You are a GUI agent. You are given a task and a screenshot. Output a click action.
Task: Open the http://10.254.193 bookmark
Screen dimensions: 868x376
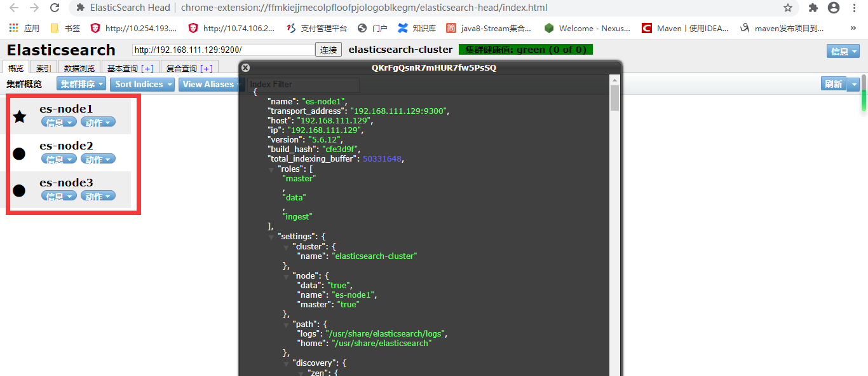[x=134, y=28]
